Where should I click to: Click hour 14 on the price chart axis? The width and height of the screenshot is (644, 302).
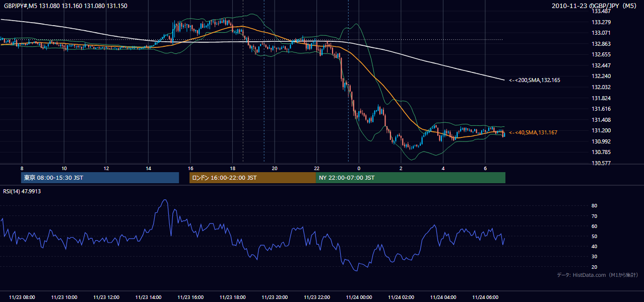pos(148,168)
